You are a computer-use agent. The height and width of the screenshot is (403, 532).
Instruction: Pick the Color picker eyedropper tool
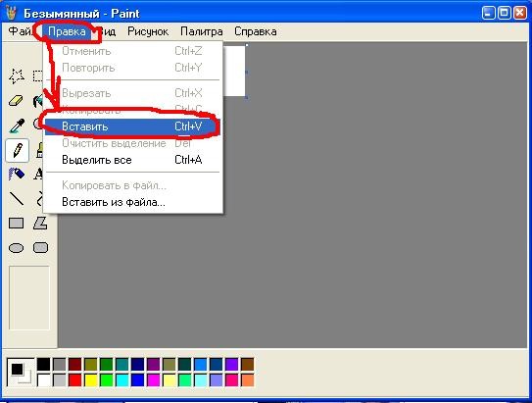coord(17,126)
